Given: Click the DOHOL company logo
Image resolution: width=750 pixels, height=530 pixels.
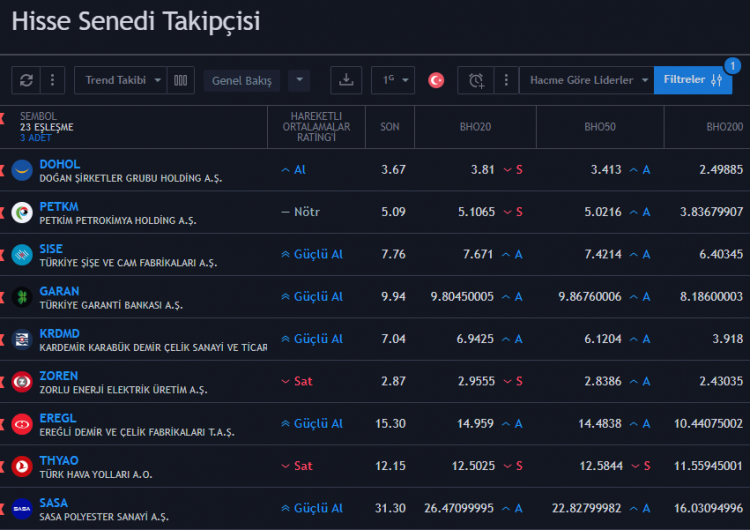Looking at the screenshot, I should (22, 170).
